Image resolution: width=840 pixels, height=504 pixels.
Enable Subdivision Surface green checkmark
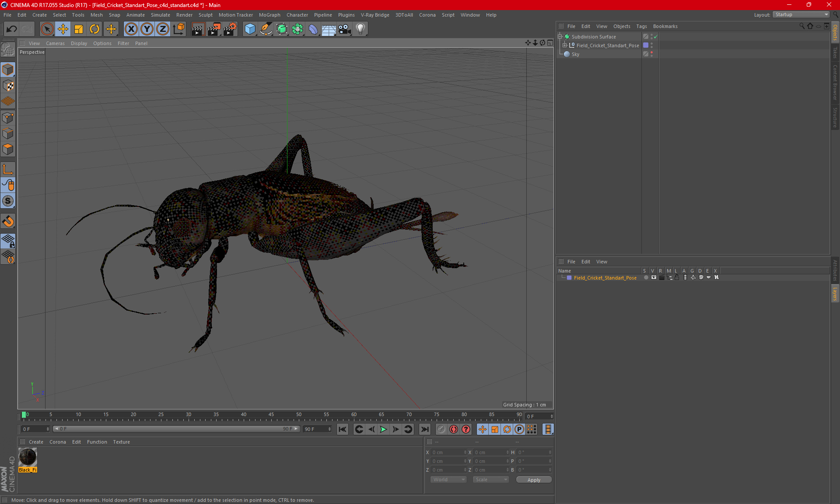pos(655,37)
